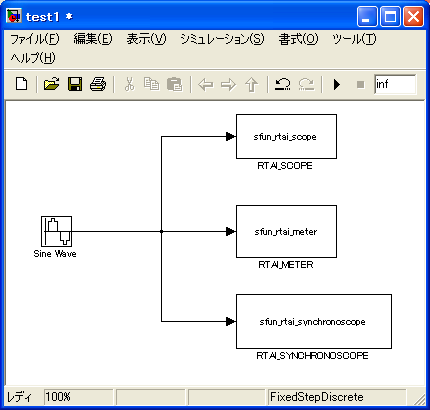The height and width of the screenshot is (410, 430).
Task: Select the Sine Wave block
Action: point(56,231)
